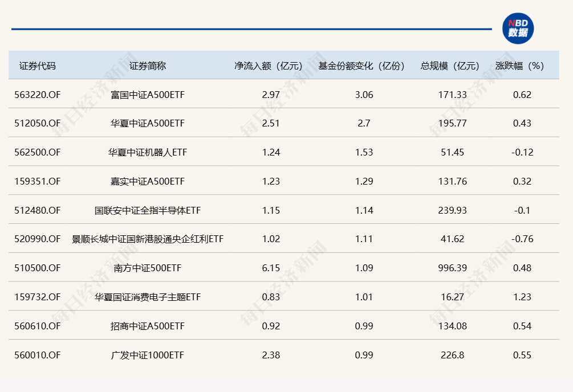Screen dimensions: 573x392
Task: Select 华夏国证消费电子主题ETF name cell
Action: tap(148, 297)
